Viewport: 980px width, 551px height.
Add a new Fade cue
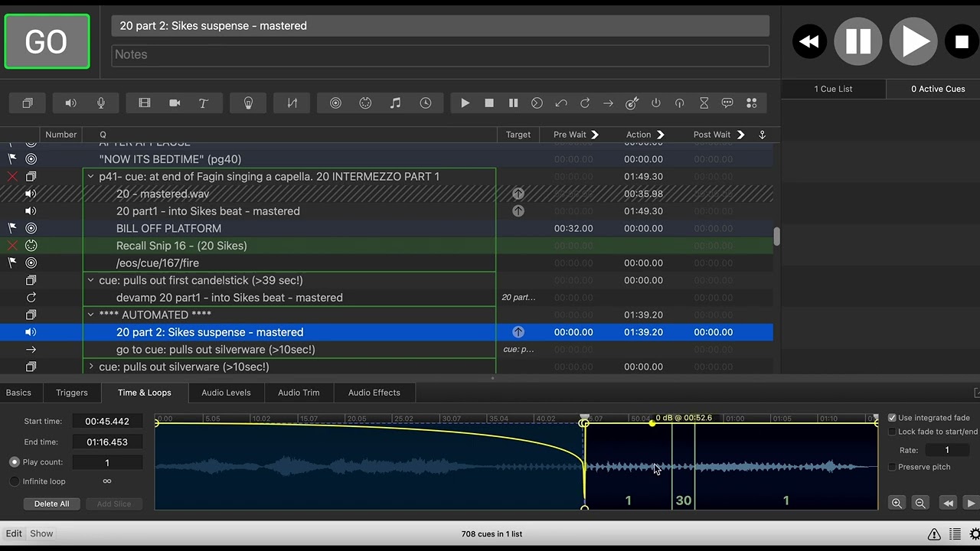pos(292,103)
